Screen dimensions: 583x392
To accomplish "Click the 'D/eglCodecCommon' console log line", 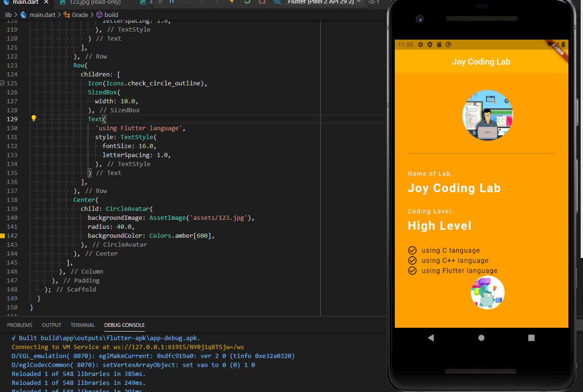I will coord(133,365).
